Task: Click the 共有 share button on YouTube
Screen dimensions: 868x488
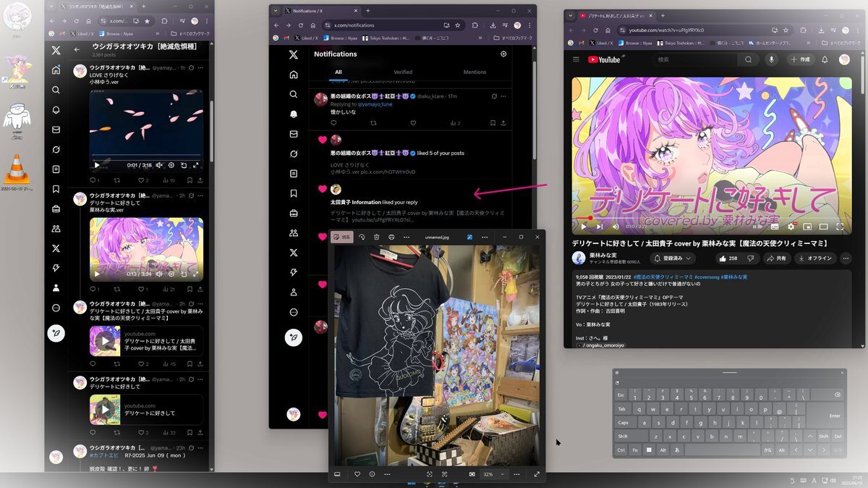Action: tap(778, 258)
